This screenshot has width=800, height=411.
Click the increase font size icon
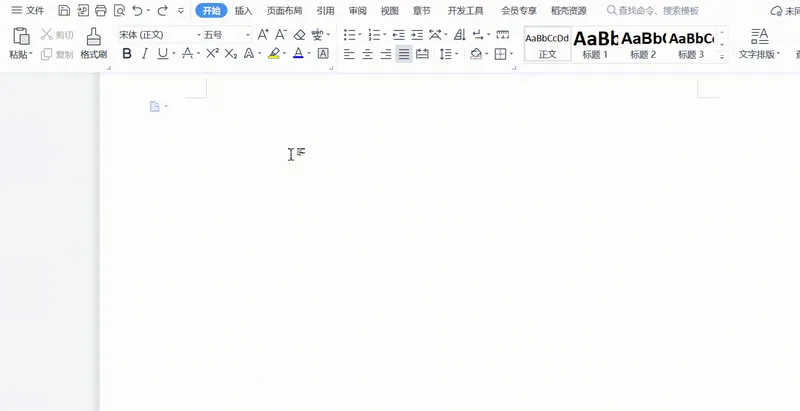pyautogui.click(x=263, y=35)
